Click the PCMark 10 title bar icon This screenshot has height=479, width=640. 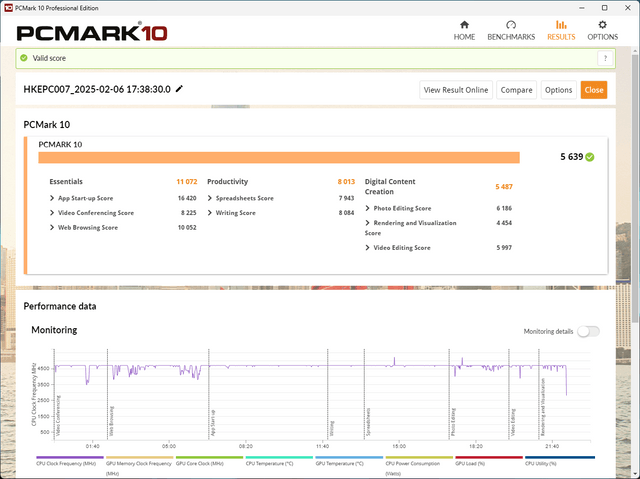[8, 8]
